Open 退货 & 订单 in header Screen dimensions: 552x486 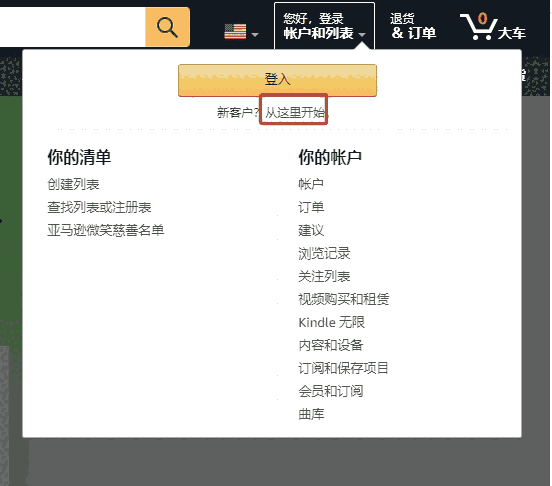(413, 26)
